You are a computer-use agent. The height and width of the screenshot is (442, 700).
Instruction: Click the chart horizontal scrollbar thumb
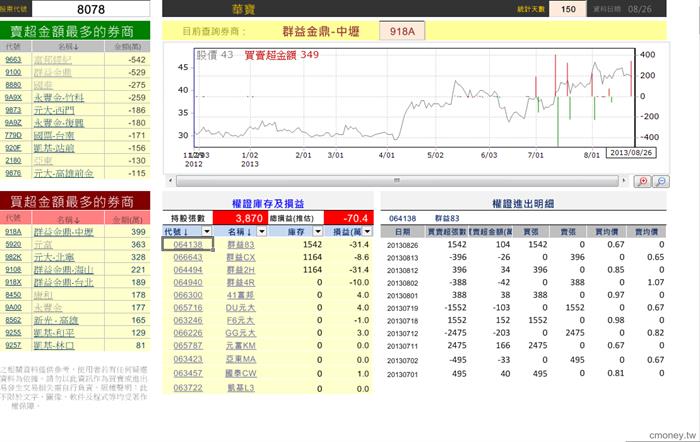(396, 181)
